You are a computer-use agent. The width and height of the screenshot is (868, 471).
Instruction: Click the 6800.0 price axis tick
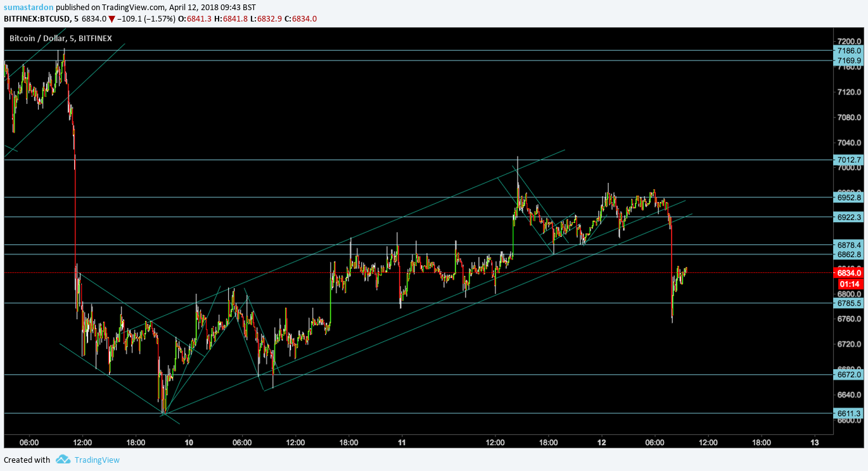tap(849, 294)
